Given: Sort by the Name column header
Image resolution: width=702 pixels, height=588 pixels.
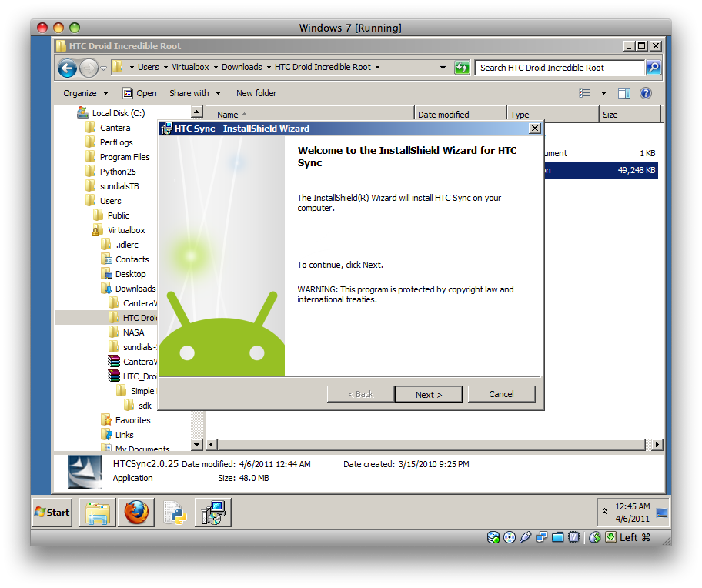Looking at the screenshot, I should pyautogui.click(x=311, y=115).
